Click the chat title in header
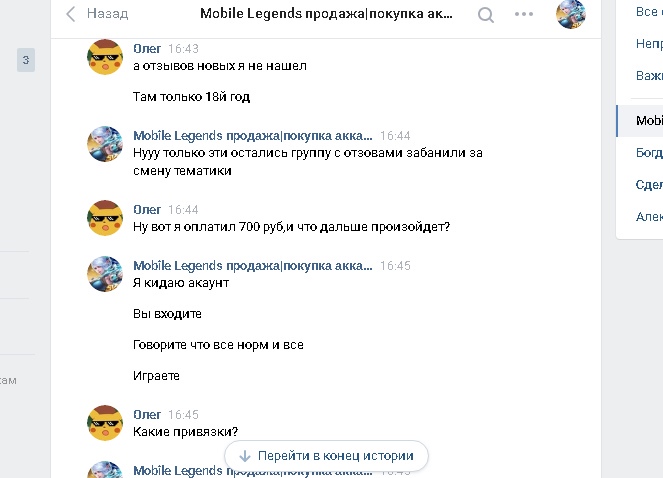 (x=326, y=14)
